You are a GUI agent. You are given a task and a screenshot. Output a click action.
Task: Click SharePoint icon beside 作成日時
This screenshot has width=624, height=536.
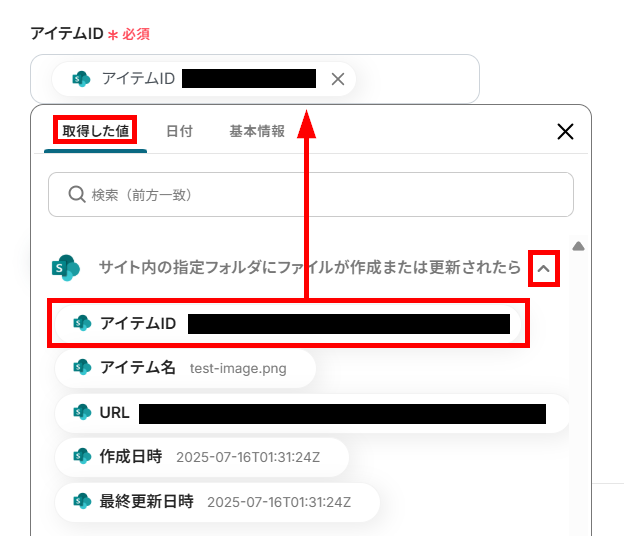pos(82,456)
